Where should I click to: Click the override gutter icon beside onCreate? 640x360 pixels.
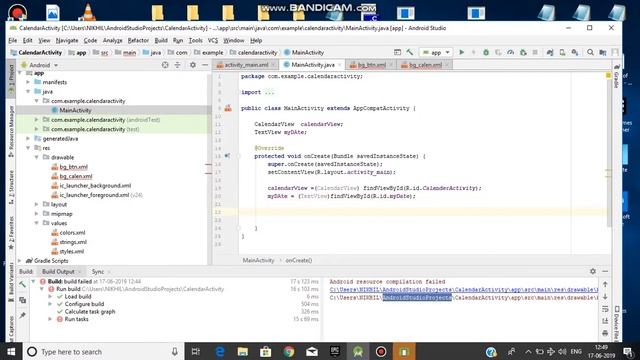click(227, 156)
